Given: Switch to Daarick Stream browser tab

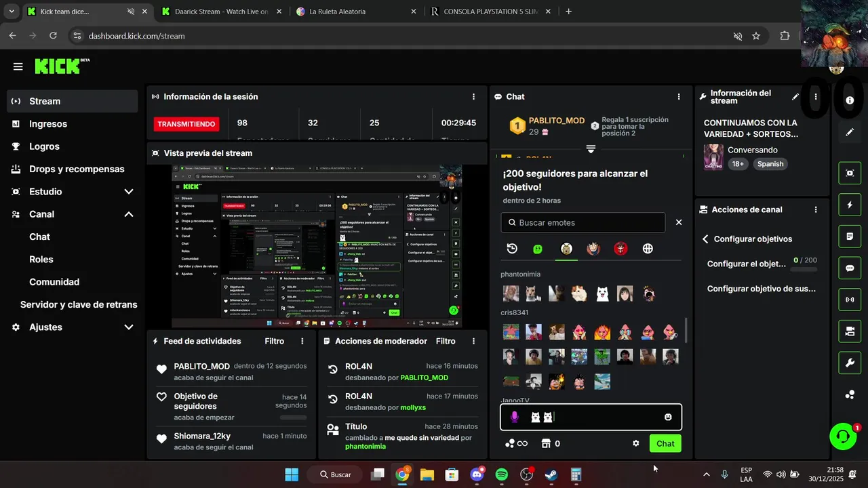Looking at the screenshot, I should [221, 12].
